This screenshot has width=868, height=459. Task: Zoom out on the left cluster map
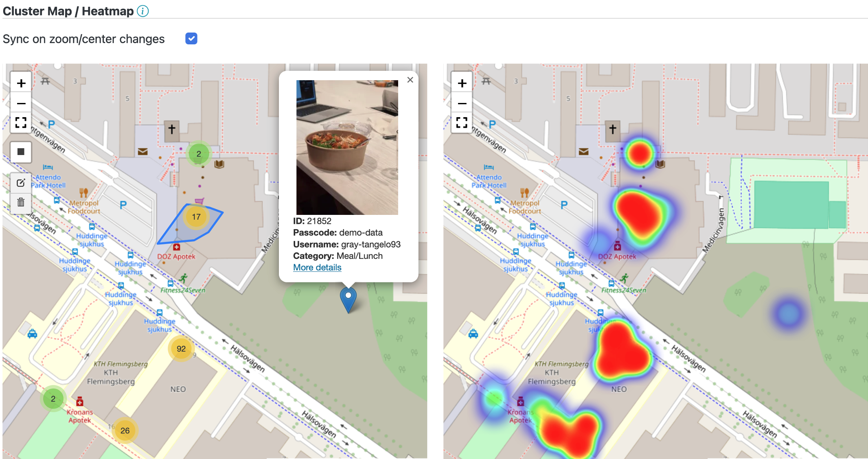coord(21,103)
